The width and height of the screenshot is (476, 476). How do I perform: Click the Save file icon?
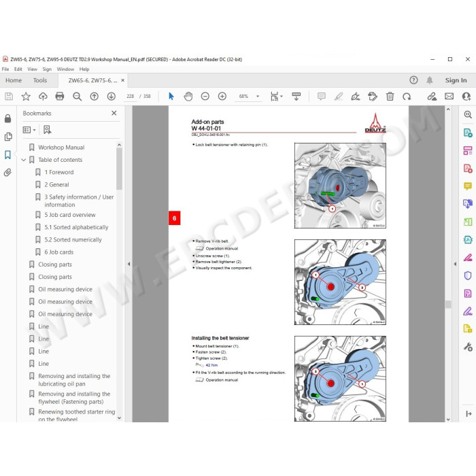pos(9,97)
